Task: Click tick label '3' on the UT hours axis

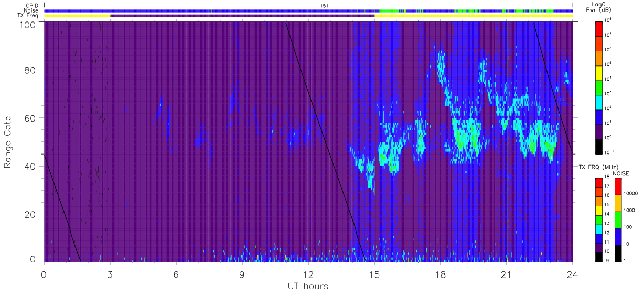Action: pyautogui.click(x=110, y=274)
